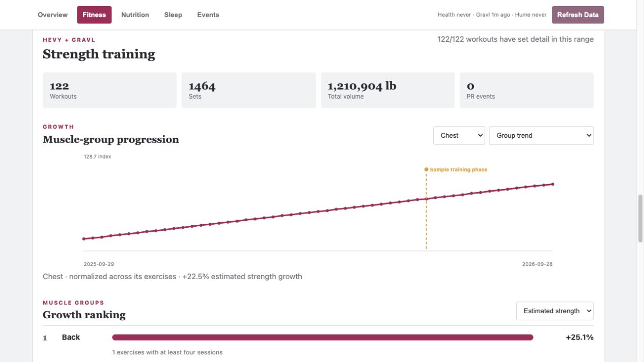
Task: Click the Back row label
Action: coord(71,337)
